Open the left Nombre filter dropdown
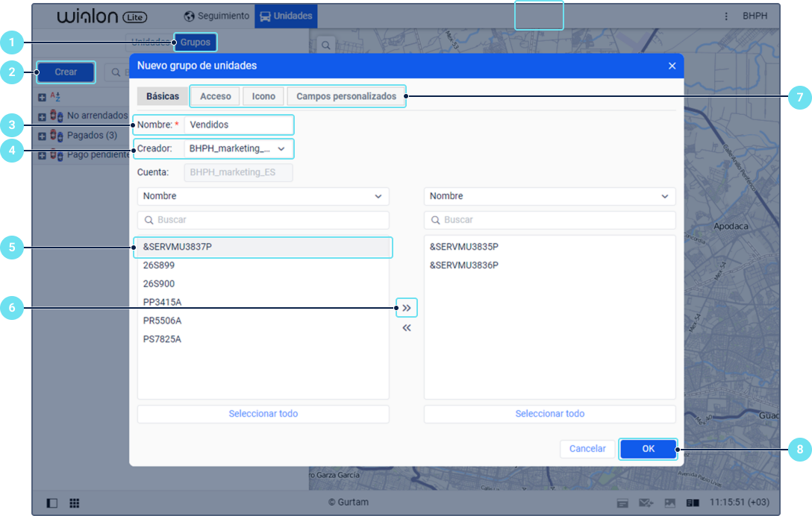The height and width of the screenshot is (516, 812). pos(263,196)
